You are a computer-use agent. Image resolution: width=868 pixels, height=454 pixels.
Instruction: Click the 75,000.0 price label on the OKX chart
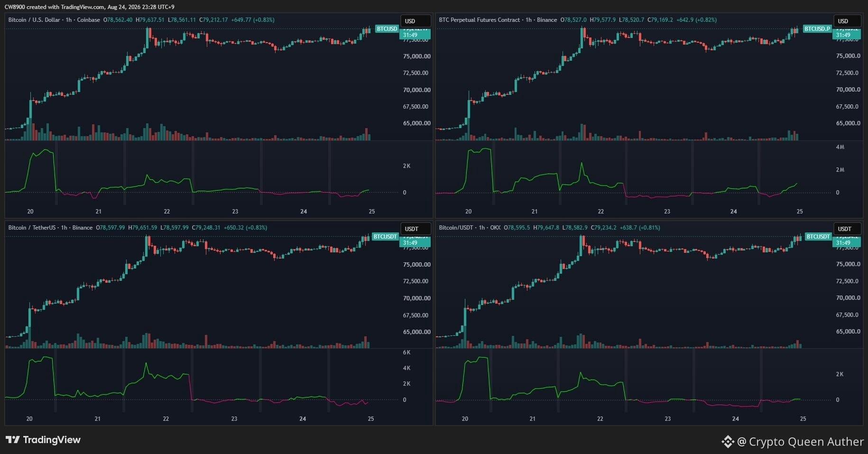[848, 264]
